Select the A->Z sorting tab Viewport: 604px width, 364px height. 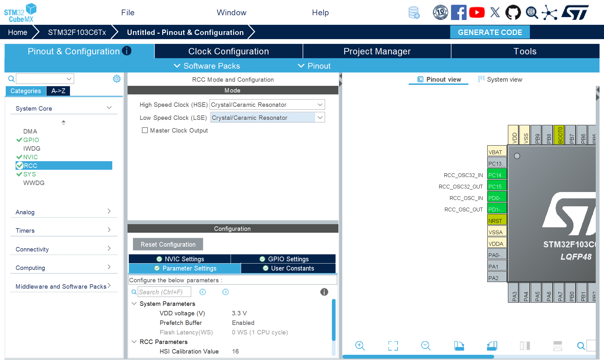(x=58, y=91)
